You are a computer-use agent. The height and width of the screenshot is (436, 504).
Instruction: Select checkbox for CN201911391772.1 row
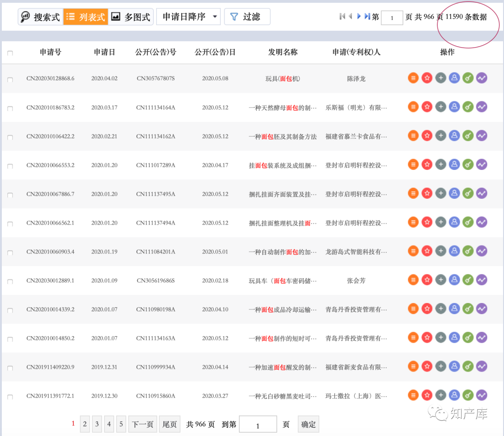pyautogui.click(x=10, y=397)
